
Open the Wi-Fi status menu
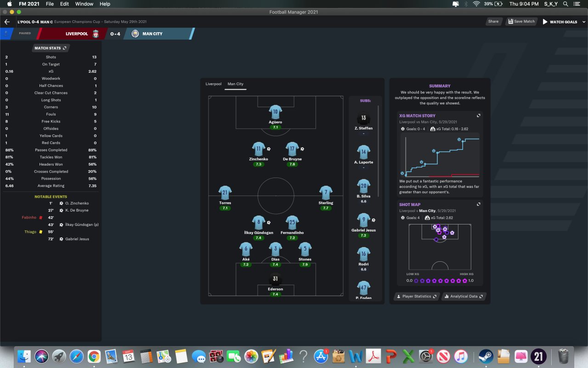click(476, 4)
